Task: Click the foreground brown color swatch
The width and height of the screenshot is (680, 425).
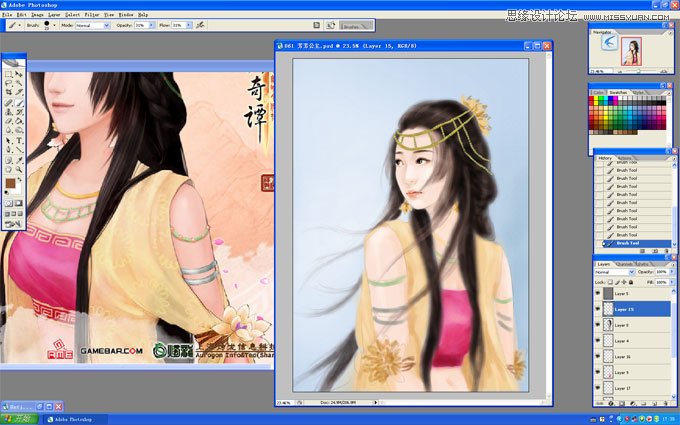Action: tap(10, 183)
